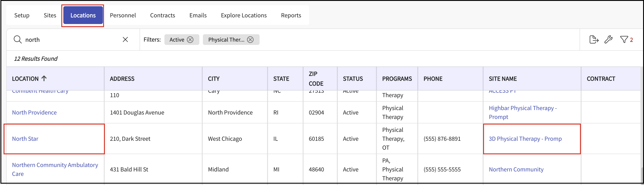Click zip code '02904'
644x185 pixels.
click(x=316, y=113)
